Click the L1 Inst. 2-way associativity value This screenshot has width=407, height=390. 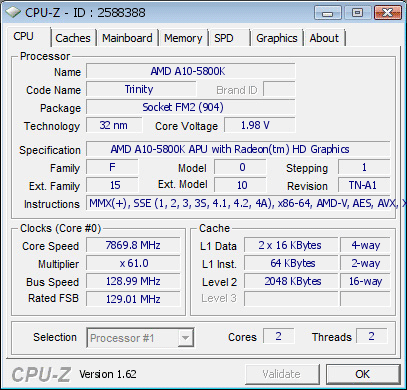[x=365, y=263]
